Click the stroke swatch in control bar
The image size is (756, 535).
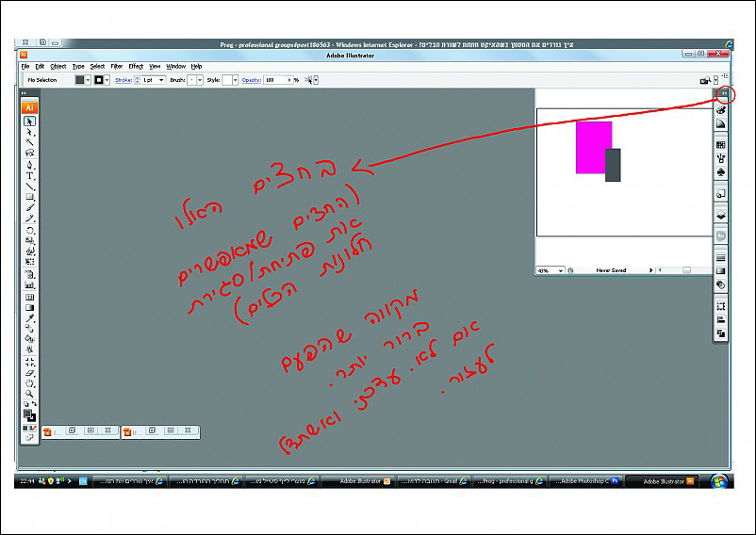(x=99, y=80)
